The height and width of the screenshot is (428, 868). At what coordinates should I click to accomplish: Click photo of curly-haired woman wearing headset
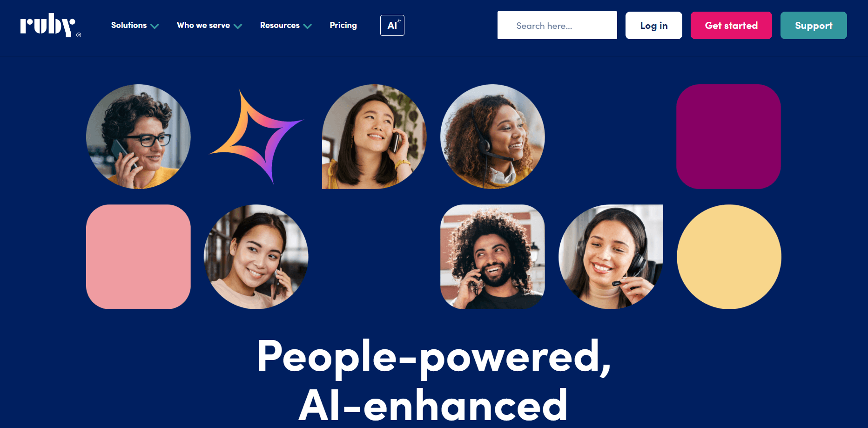492,136
